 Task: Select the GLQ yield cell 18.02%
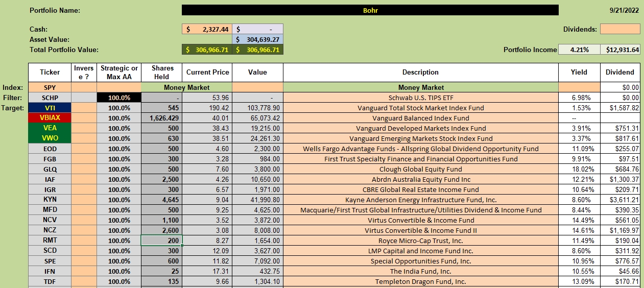tap(579, 169)
